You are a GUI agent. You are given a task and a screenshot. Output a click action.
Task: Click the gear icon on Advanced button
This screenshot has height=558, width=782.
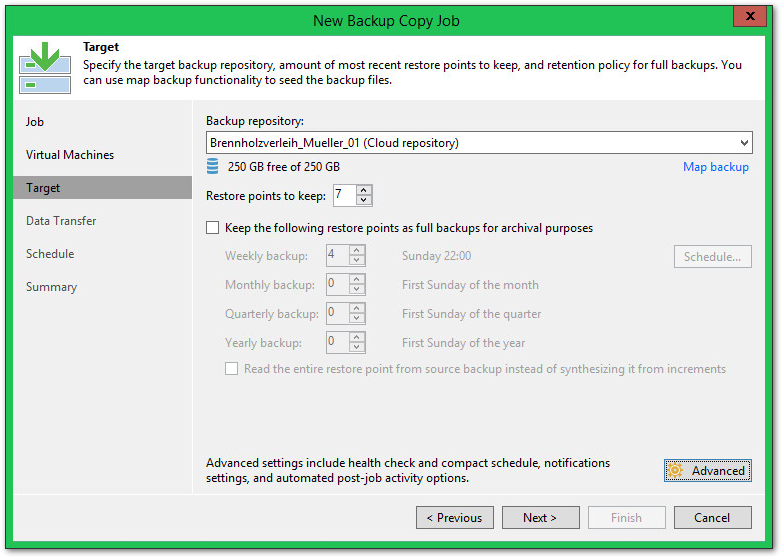[676, 471]
